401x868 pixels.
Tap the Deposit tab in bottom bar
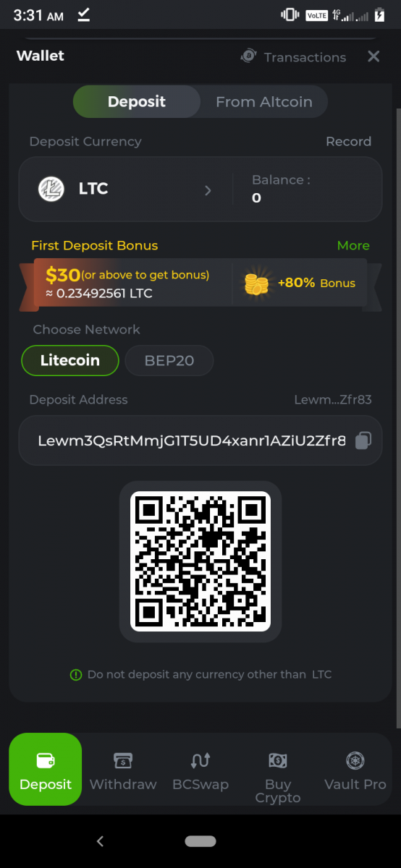point(46,770)
